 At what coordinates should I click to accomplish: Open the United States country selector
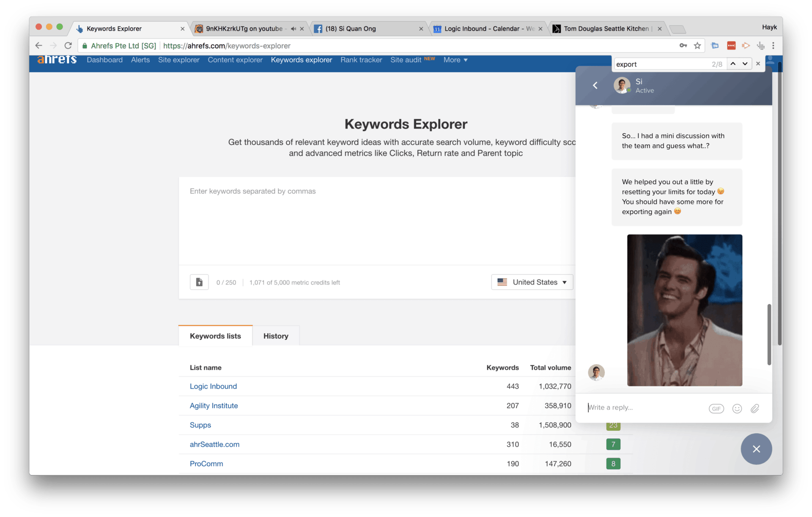coord(532,282)
